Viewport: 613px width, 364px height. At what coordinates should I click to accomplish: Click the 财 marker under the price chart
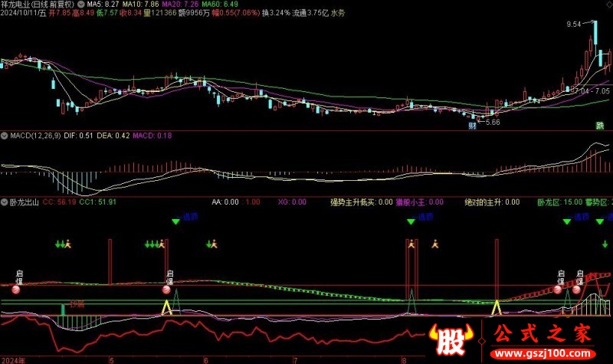click(472, 126)
